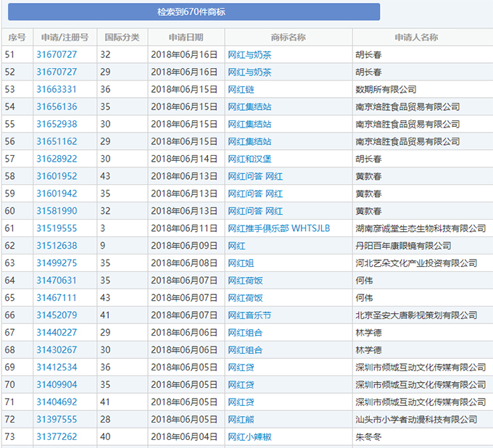Open trademark 网红熊
The height and width of the screenshot is (448, 493).
click(241, 420)
